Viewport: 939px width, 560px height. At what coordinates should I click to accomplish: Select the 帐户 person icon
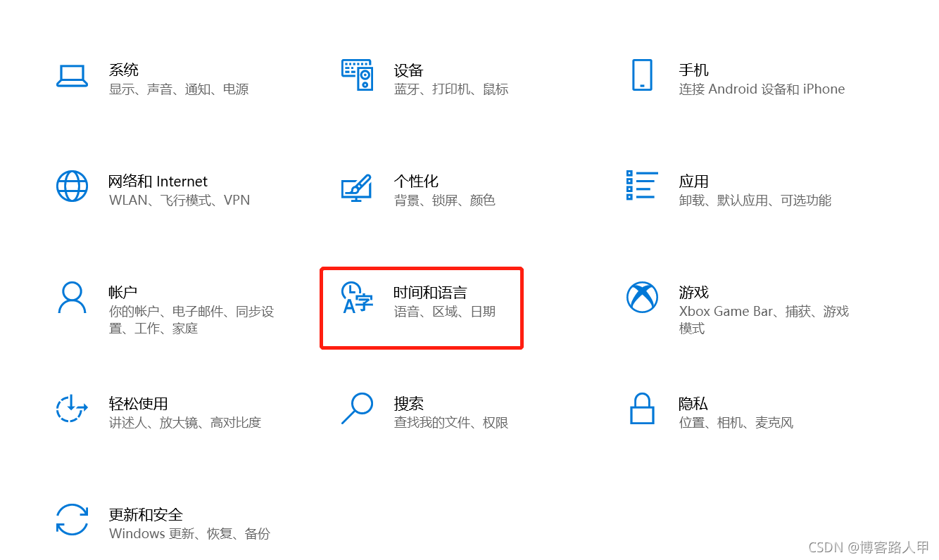click(72, 297)
